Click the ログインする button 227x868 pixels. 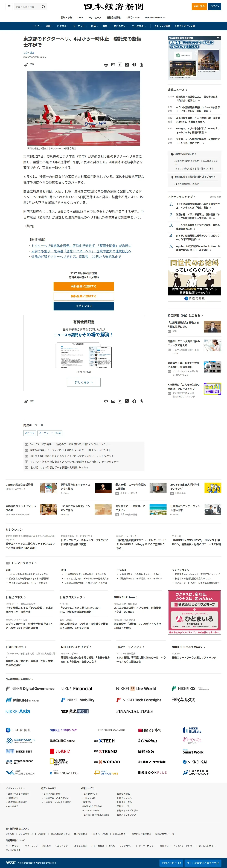tap(84, 306)
